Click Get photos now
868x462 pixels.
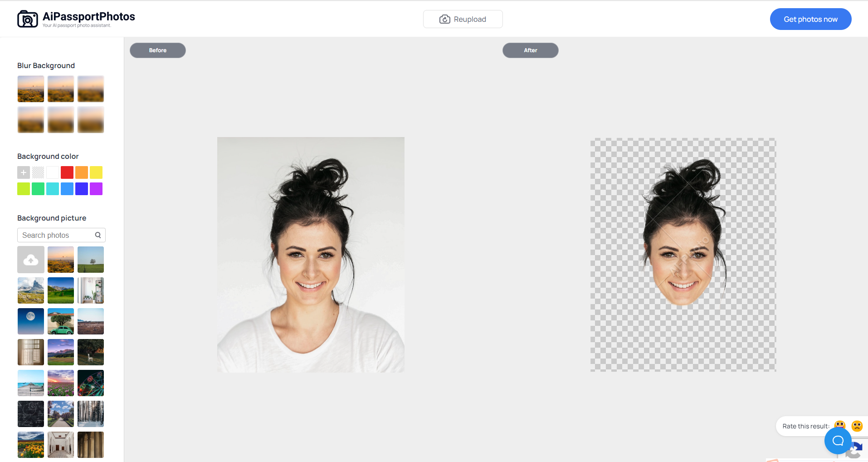tap(810, 19)
